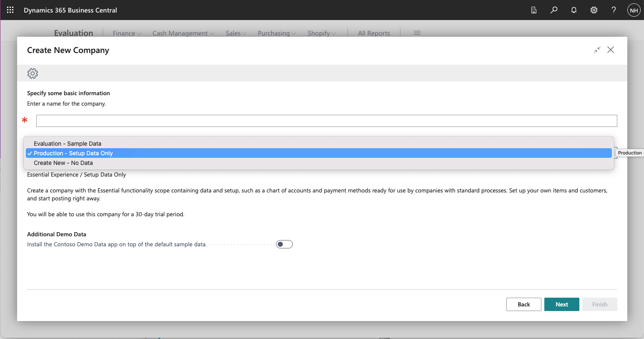The height and width of the screenshot is (339, 644).
Task: Choose Production - Setup Data Only option
Action: click(319, 153)
